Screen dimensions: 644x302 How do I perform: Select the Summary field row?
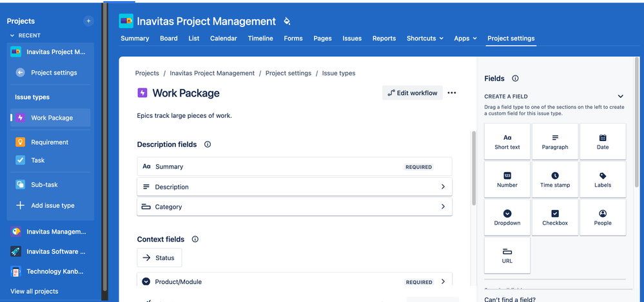[295, 167]
